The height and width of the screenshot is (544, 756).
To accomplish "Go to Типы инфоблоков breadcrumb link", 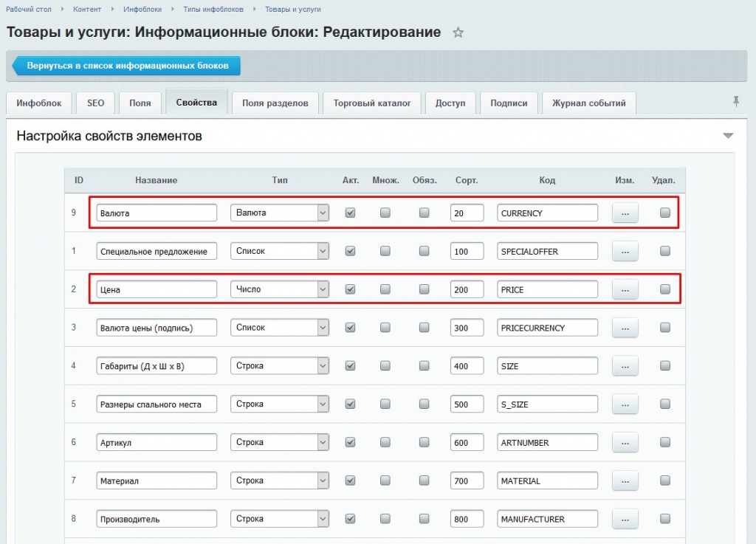I will [x=213, y=9].
